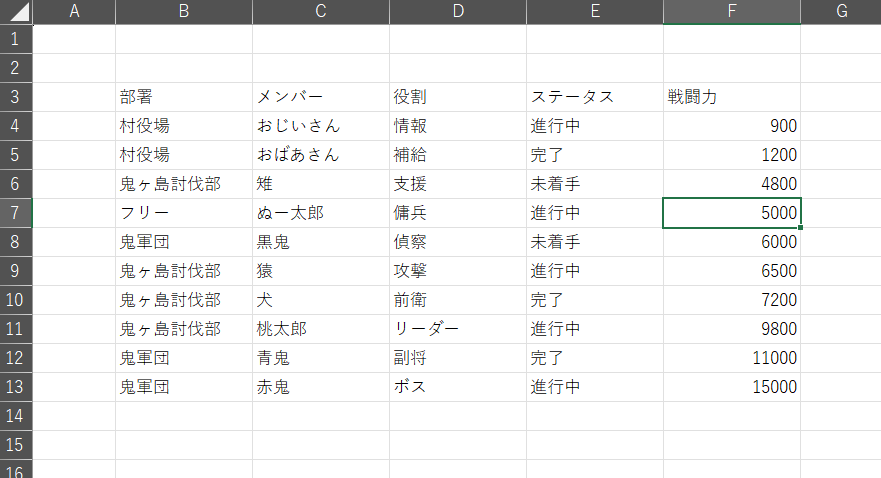Select the cell with value 900
Screen dimensions: 881x478
(x=732, y=126)
